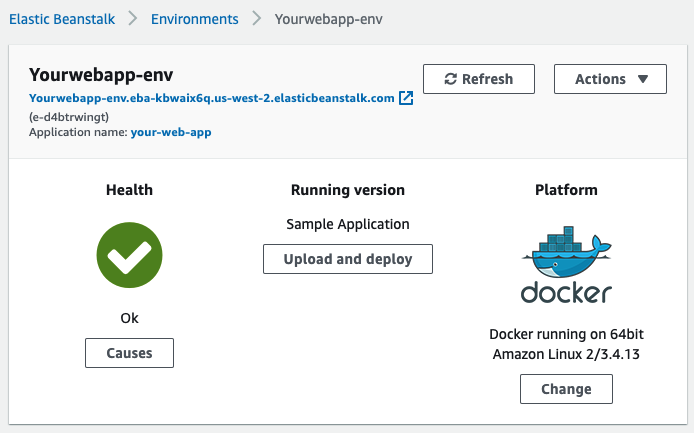Change the Docker platform
Screen dimensions: 694x433
point(567,389)
